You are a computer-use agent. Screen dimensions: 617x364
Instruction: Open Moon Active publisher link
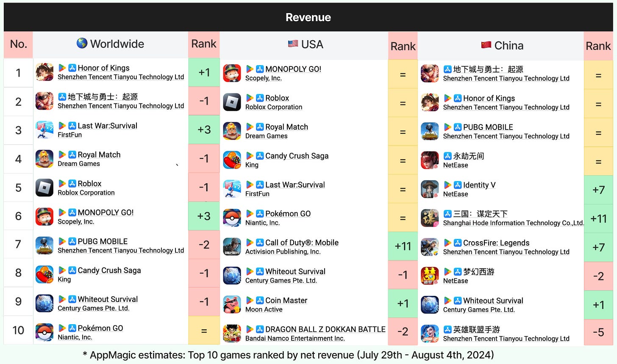click(264, 309)
